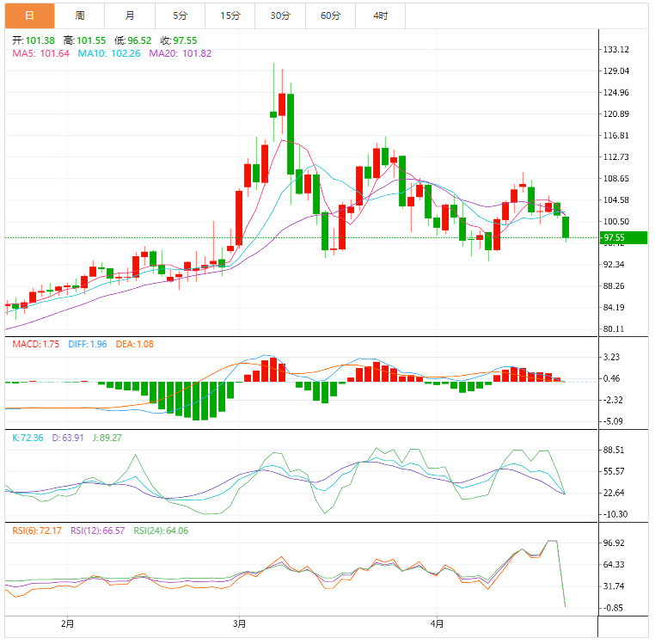655x644 pixels.
Task: Click the 129.04 price axis label
Action: pos(616,71)
